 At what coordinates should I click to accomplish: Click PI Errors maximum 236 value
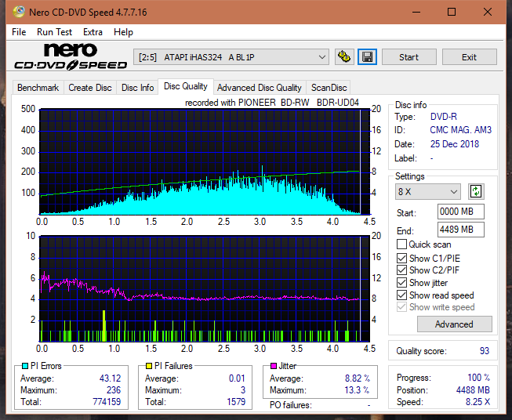click(114, 390)
